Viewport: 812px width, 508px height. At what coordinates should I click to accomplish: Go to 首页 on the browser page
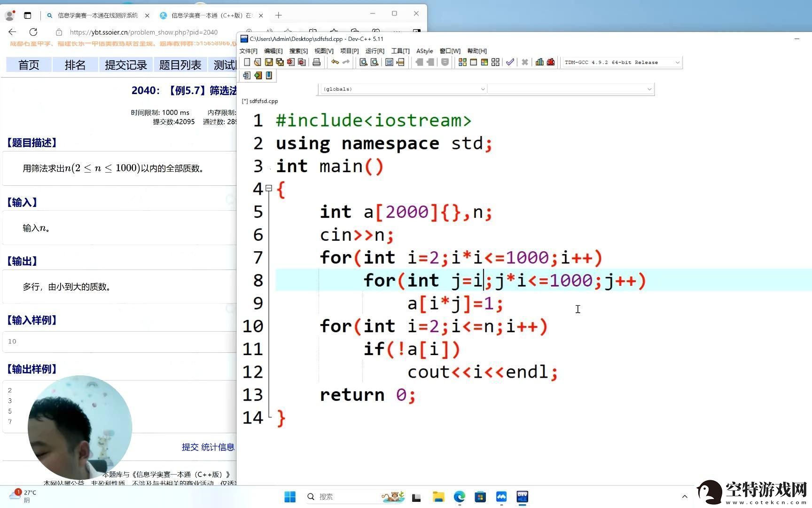pos(29,65)
